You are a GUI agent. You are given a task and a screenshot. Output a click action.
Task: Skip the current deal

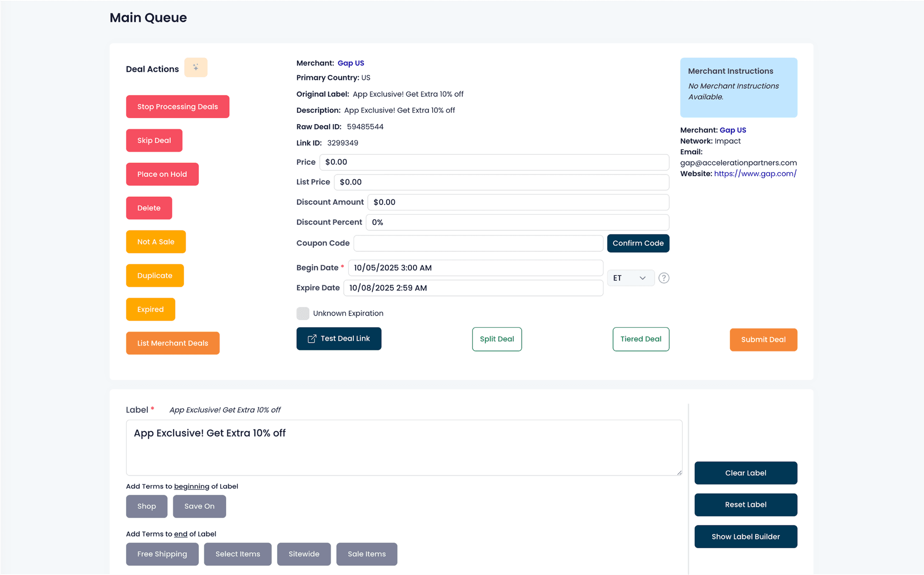pos(154,141)
